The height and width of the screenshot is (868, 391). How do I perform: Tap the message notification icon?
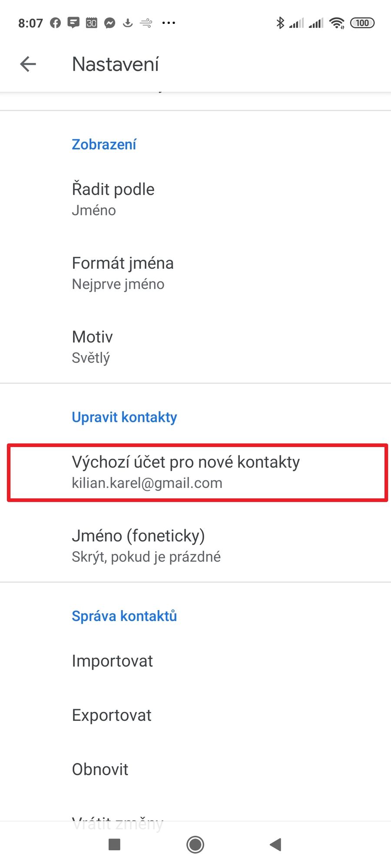click(73, 23)
